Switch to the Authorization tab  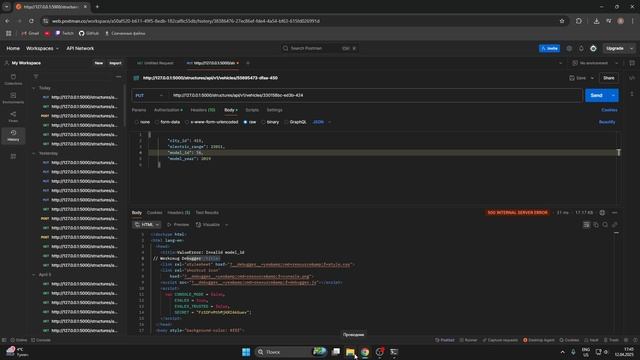click(x=168, y=110)
